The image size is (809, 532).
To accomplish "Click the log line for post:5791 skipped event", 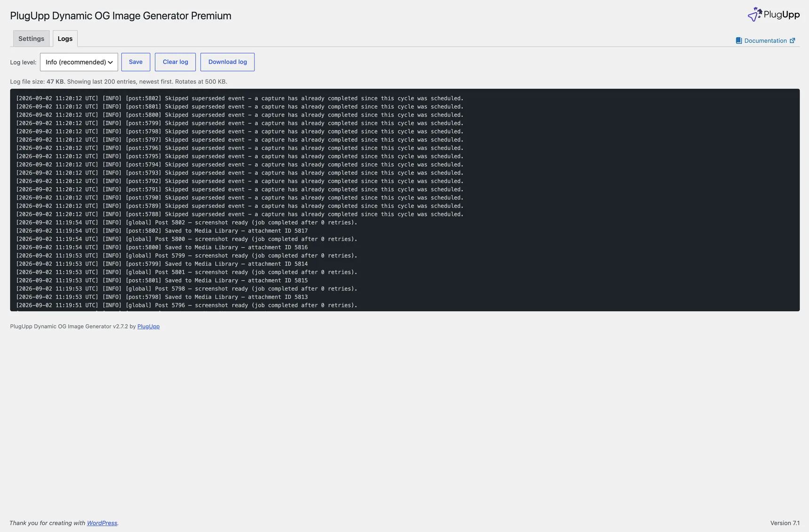I will (x=240, y=190).
